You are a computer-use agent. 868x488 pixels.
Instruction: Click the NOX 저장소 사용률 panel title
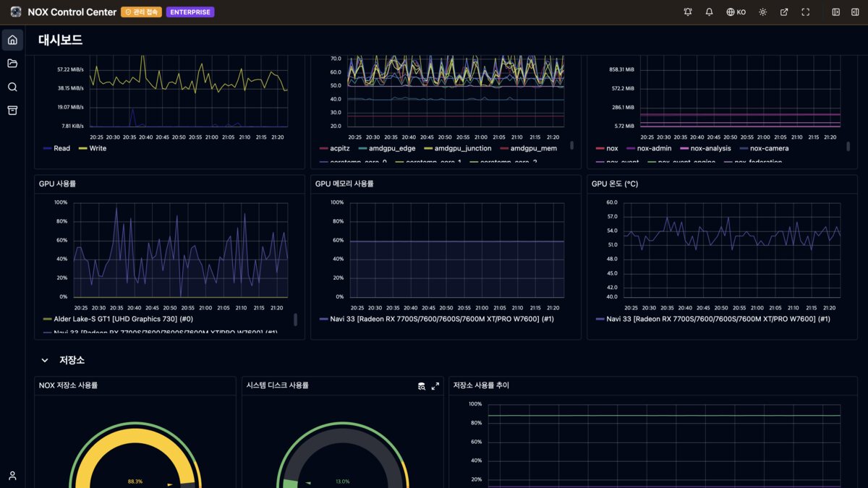pyautogui.click(x=68, y=385)
